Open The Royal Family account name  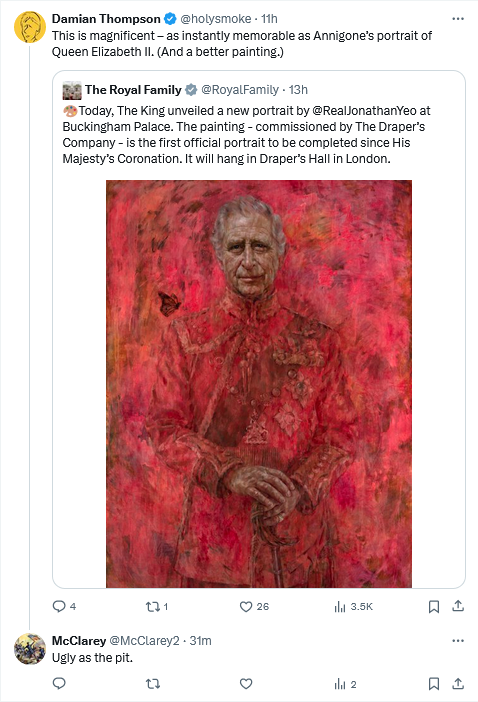(133, 90)
